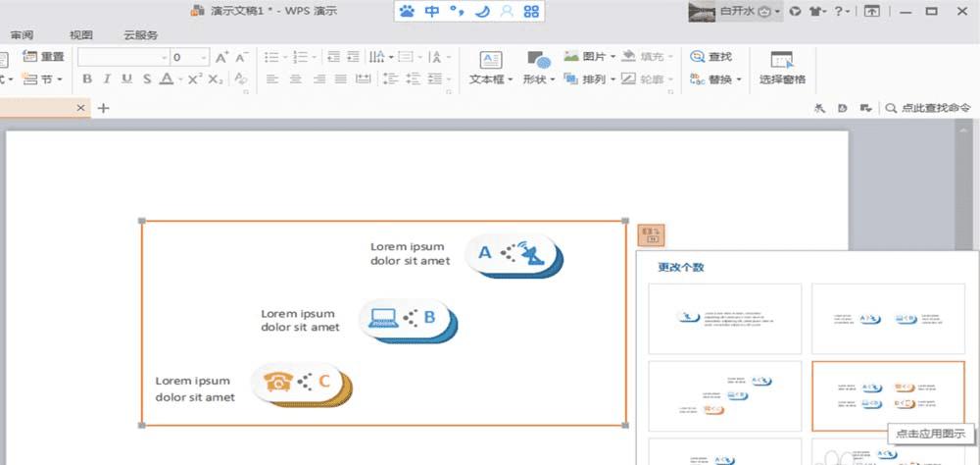Click the IME user avatar icon
This screenshot has height=465, width=980.
click(507, 11)
